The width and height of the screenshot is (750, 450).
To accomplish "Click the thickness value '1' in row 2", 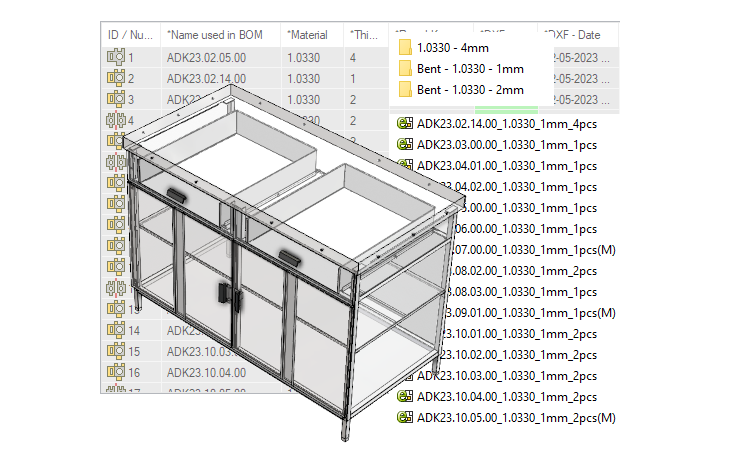I will pos(353,79).
